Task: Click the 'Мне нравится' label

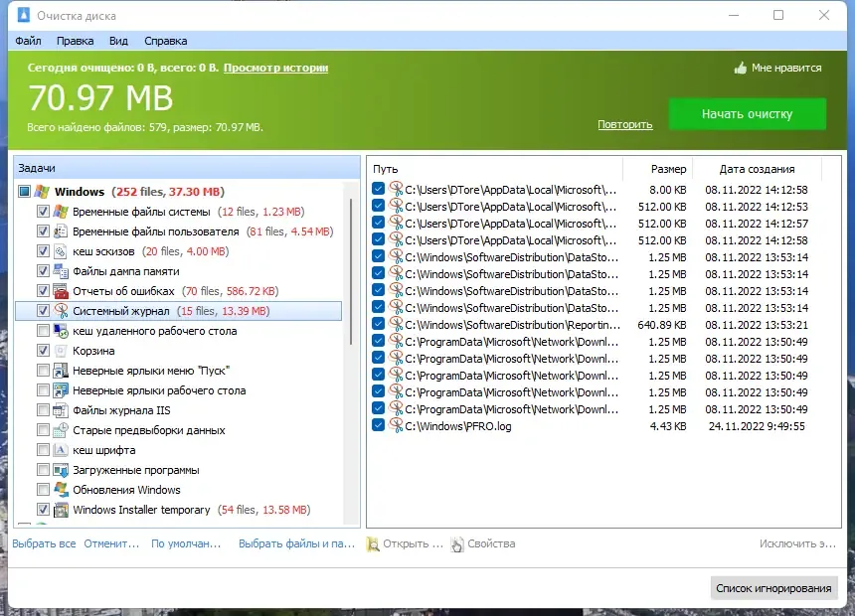Action: [x=786, y=69]
